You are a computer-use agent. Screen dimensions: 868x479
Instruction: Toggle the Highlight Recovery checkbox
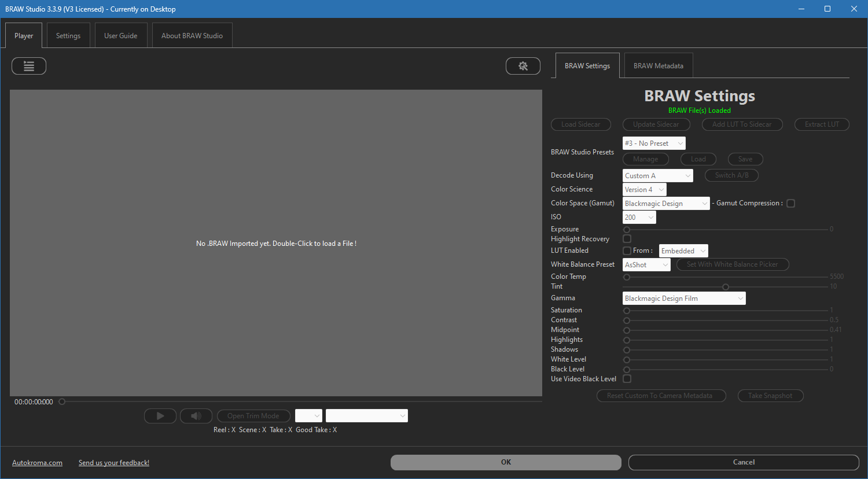coord(627,239)
